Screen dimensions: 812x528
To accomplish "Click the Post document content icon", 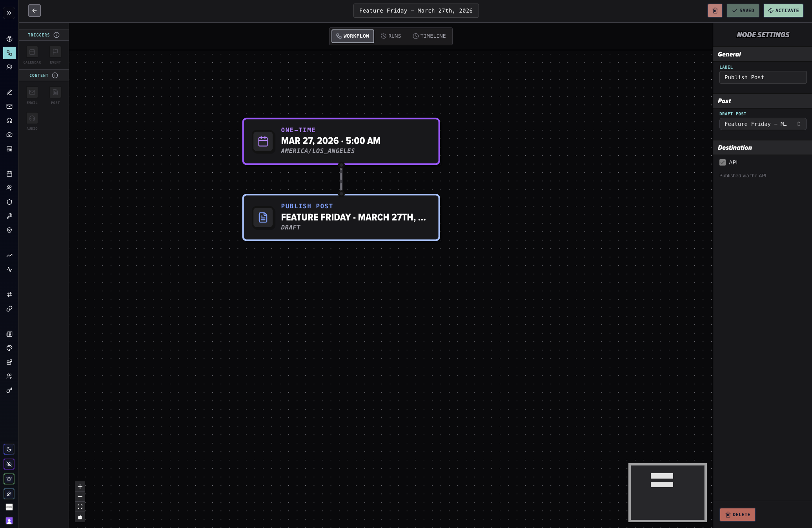I will (55, 93).
